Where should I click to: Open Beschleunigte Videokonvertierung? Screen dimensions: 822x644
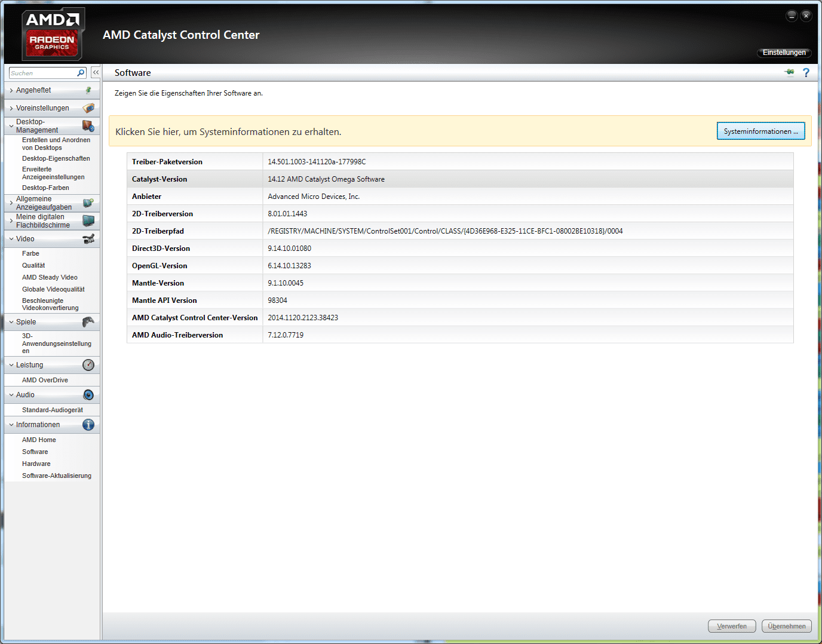click(x=50, y=304)
